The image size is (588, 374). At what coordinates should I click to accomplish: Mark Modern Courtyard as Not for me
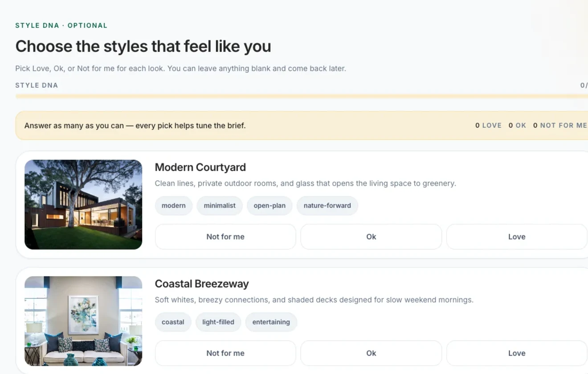(x=225, y=237)
